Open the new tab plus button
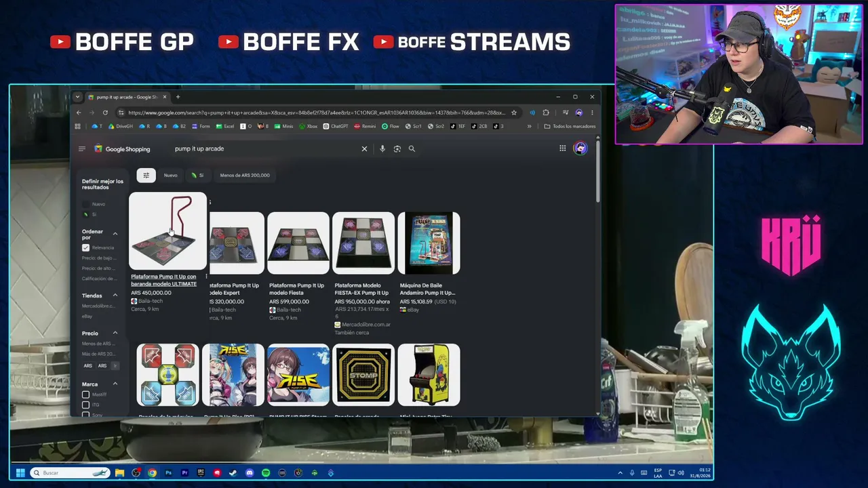Screen dimensions: 868x488 coord(178,97)
